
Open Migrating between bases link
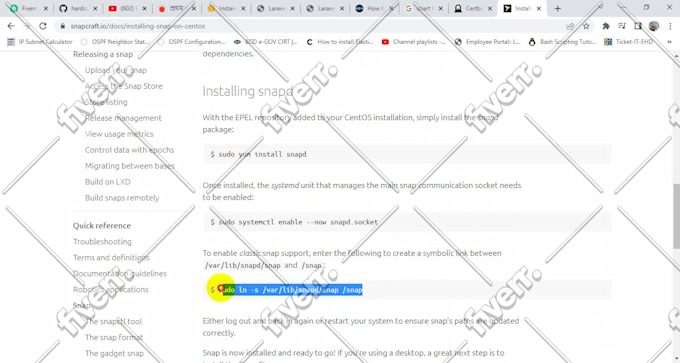pyautogui.click(x=130, y=166)
